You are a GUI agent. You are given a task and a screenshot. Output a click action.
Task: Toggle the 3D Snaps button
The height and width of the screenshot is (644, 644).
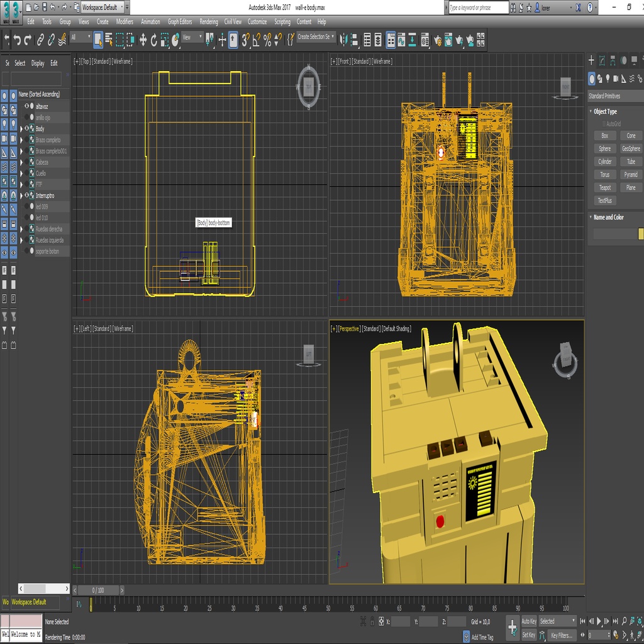(x=246, y=40)
